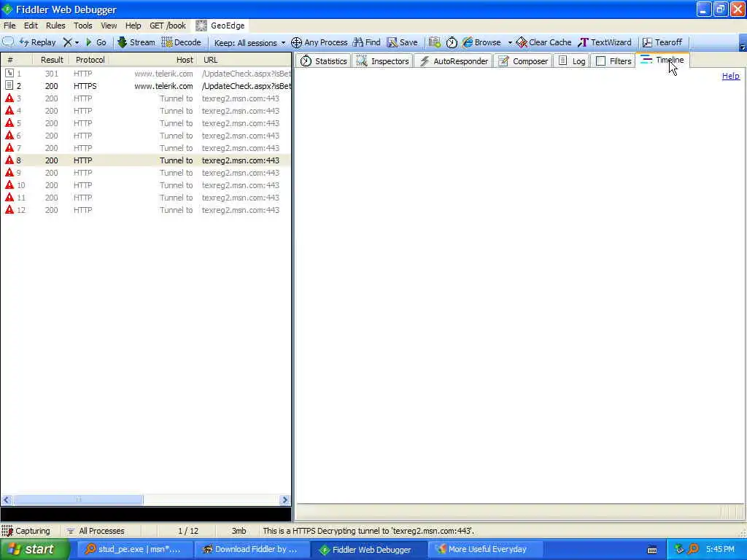747x560 pixels.
Task: Select the Timeline tab
Action: tap(662, 60)
